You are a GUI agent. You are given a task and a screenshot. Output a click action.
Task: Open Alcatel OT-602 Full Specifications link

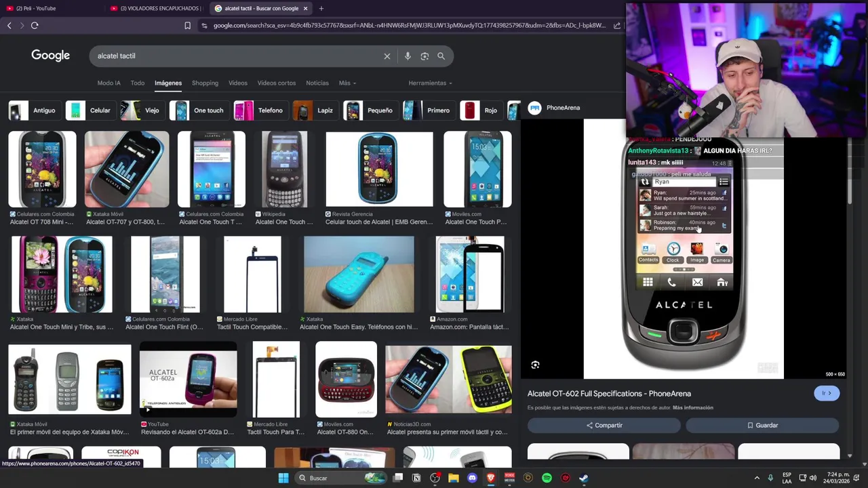(x=609, y=393)
